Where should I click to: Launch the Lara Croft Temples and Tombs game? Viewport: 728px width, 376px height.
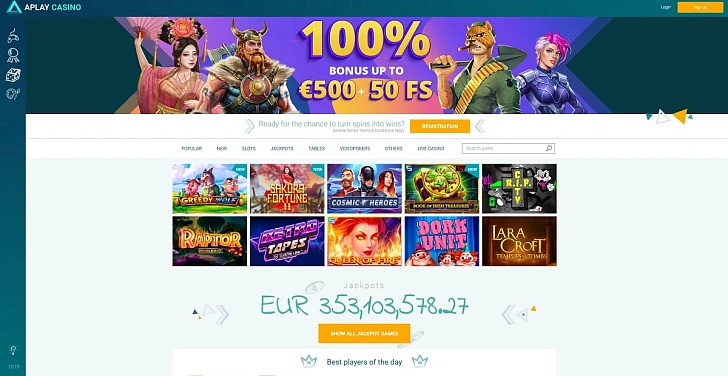click(519, 241)
